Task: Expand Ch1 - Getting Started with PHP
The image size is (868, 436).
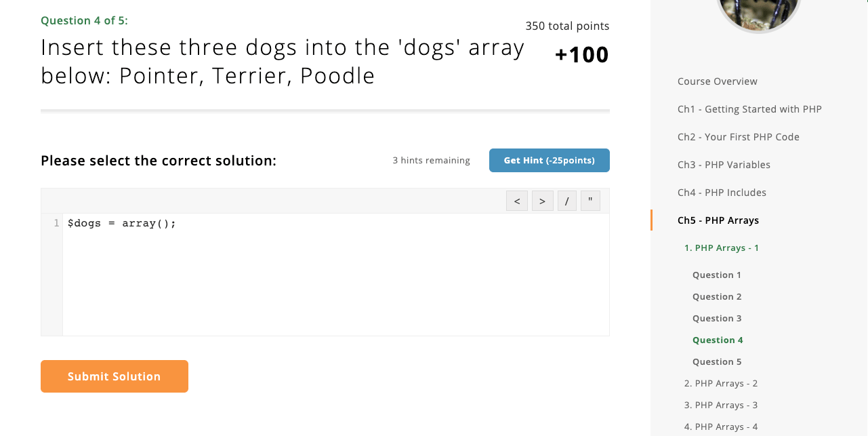Action: (x=749, y=109)
